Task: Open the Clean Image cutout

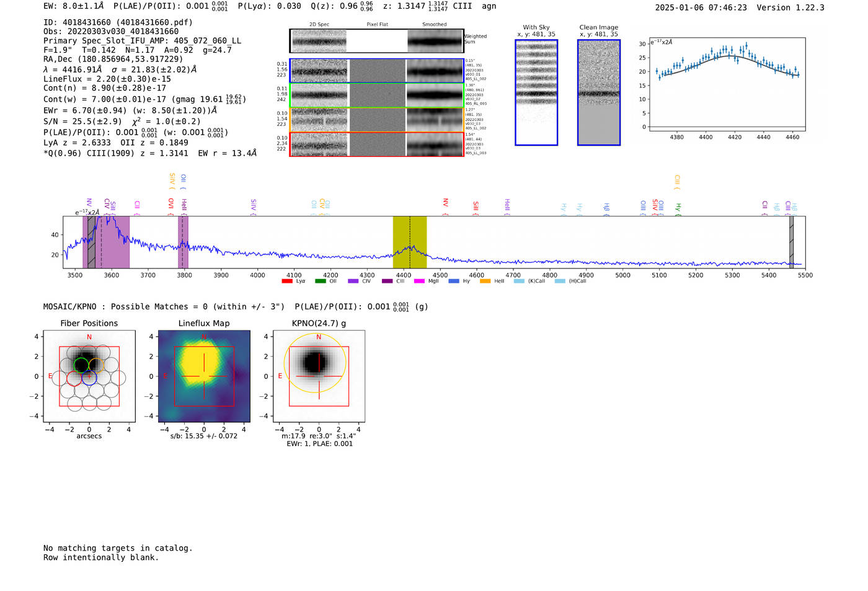Action: 599,92
